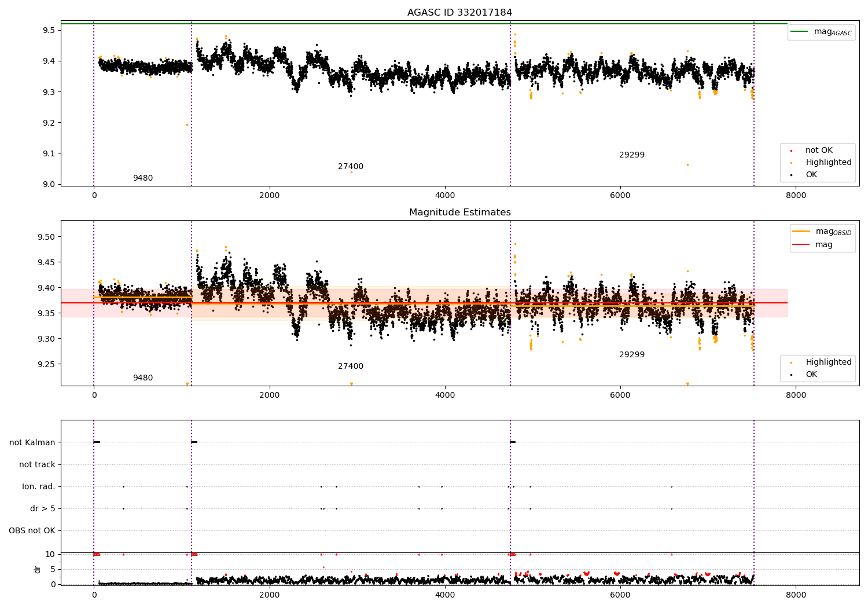Screen dimensions: 868x608
Task: Click OBSID label 27400 in top plot
Action: (351, 167)
